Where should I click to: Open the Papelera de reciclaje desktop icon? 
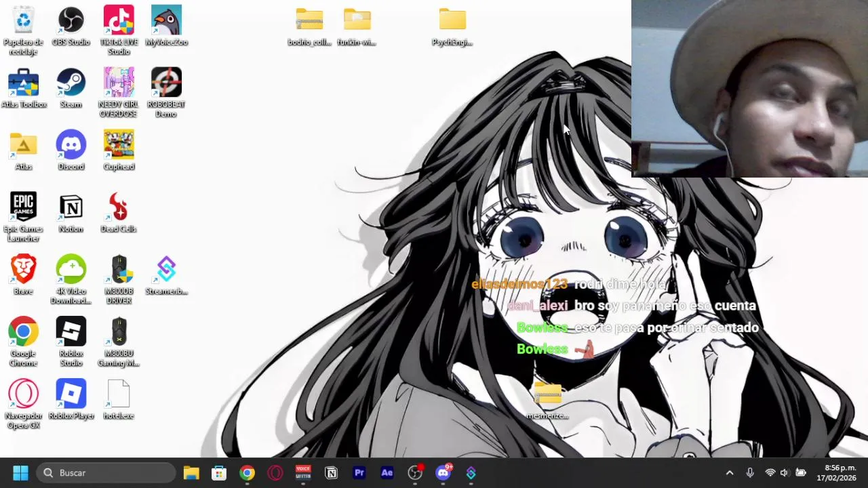point(23,30)
